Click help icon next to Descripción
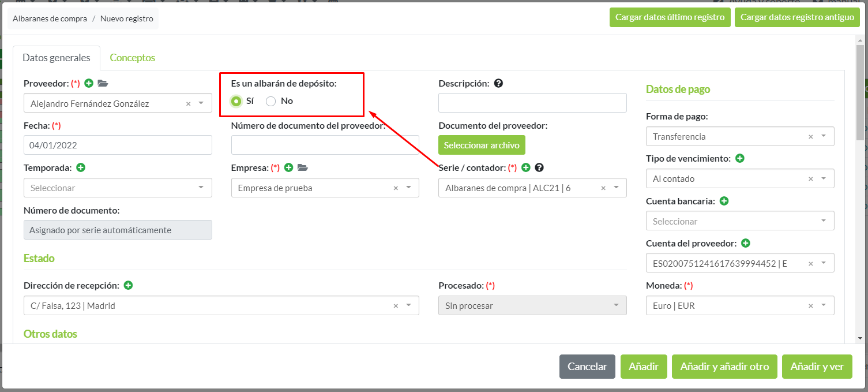This screenshot has height=392, width=868. coord(498,83)
